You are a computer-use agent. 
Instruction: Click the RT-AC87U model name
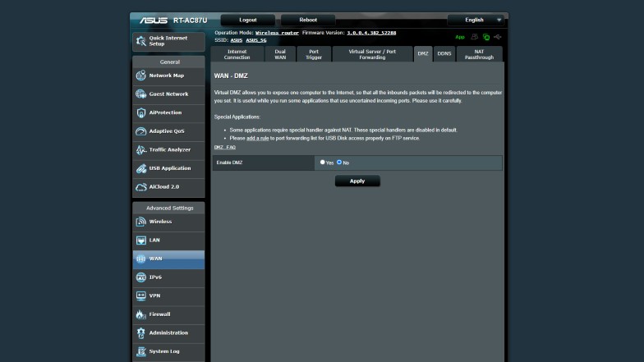point(191,20)
